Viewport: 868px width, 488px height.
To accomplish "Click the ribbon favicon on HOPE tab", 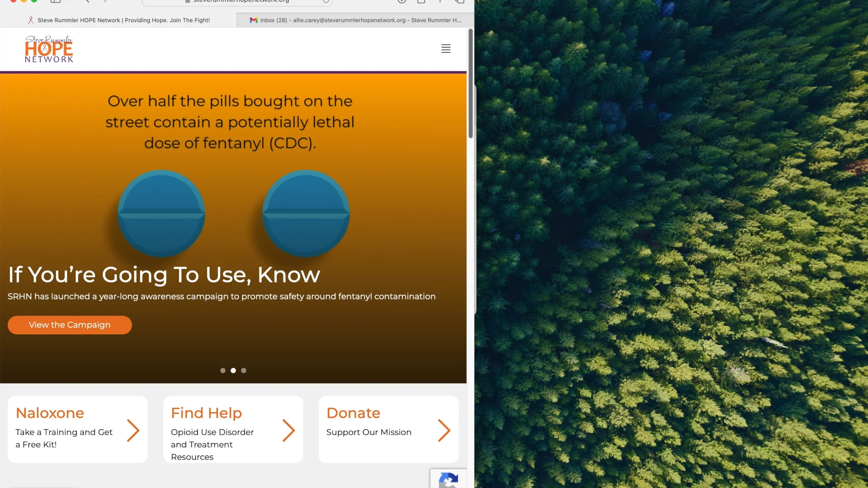I will [x=31, y=20].
